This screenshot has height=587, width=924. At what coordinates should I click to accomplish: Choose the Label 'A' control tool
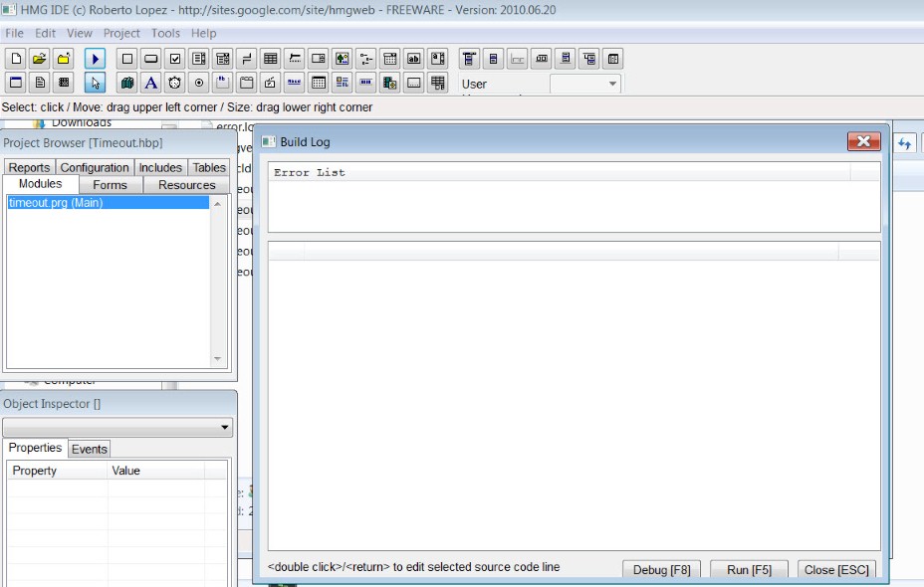(x=150, y=84)
